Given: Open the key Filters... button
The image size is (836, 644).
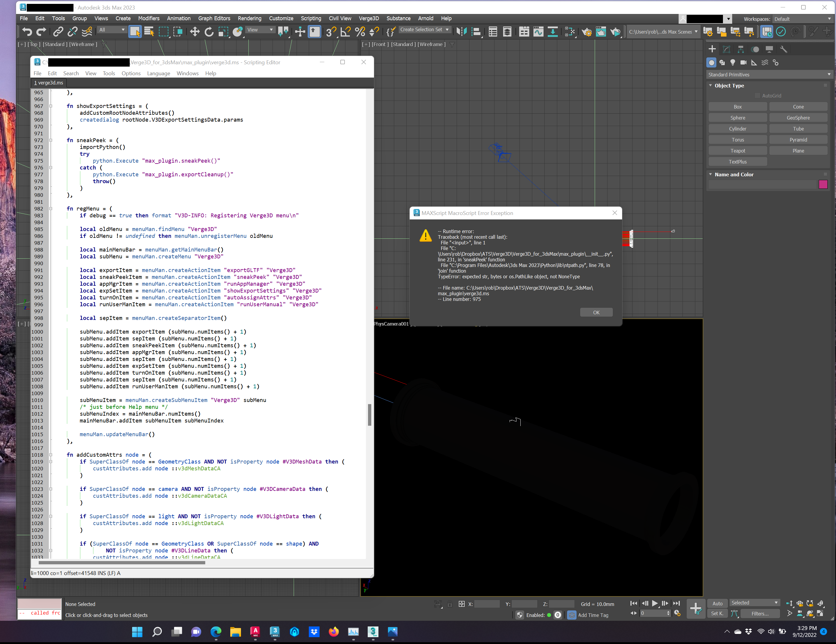Looking at the screenshot, I should 760,613.
